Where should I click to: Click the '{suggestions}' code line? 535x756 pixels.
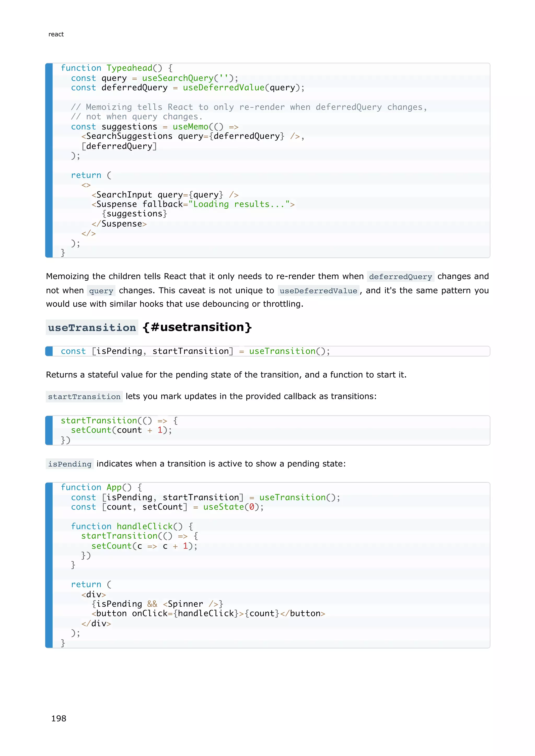(135, 214)
